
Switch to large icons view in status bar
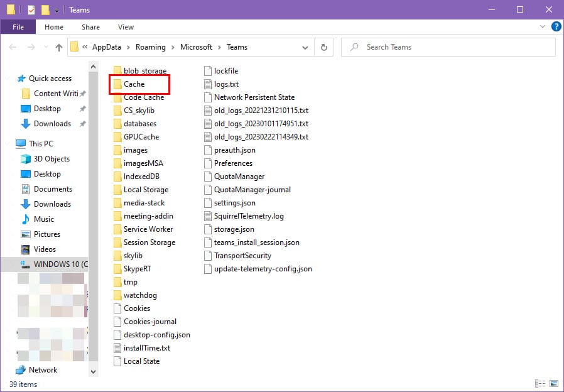pyautogui.click(x=554, y=383)
